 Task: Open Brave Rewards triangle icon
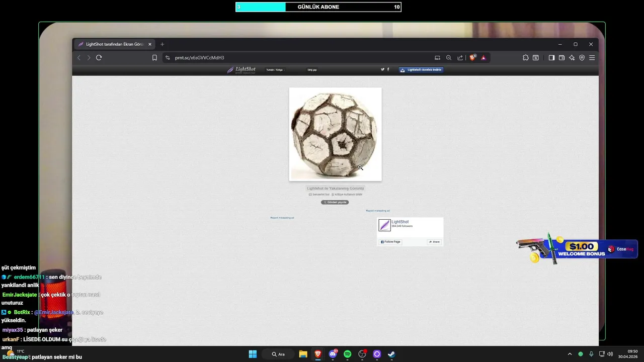(x=484, y=58)
